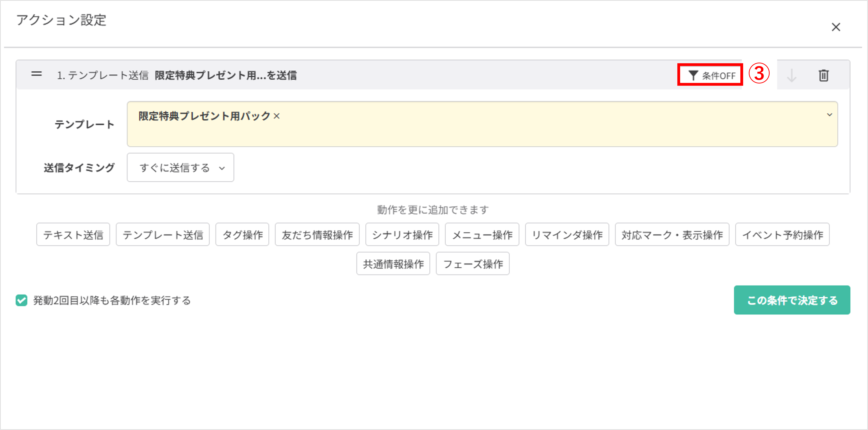Uncheck 発動2回目以降も各動作を実行する
Screen dimensions: 868x430
(21, 300)
